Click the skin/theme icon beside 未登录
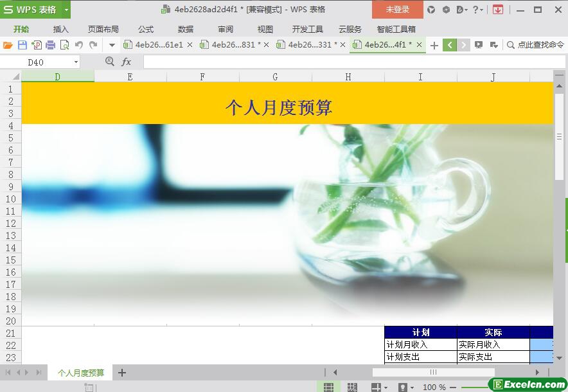 [x=431, y=10]
